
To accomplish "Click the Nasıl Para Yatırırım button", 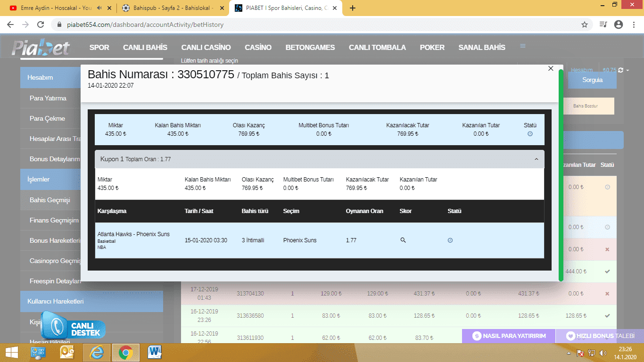I will coord(509,336).
